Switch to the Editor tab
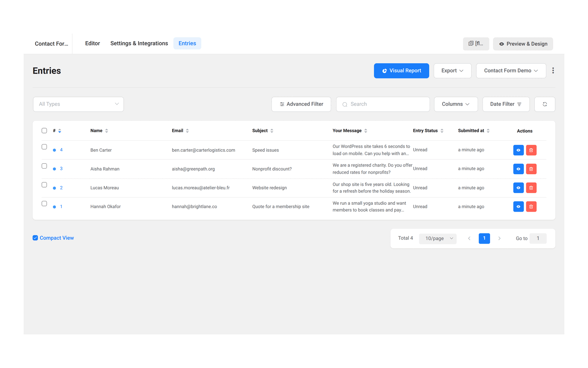The width and height of the screenshot is (588, 368). [x=93, y=43]
